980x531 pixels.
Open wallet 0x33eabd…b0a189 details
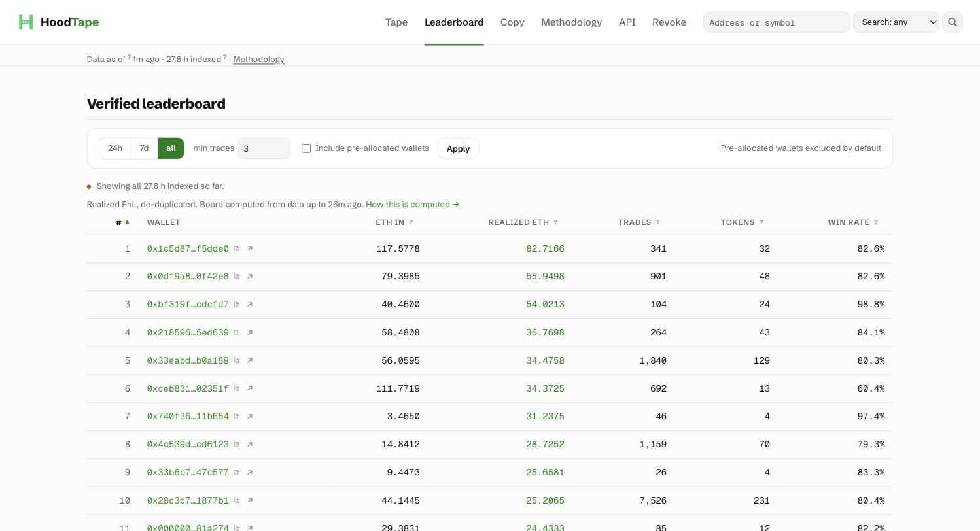(188, 361)
